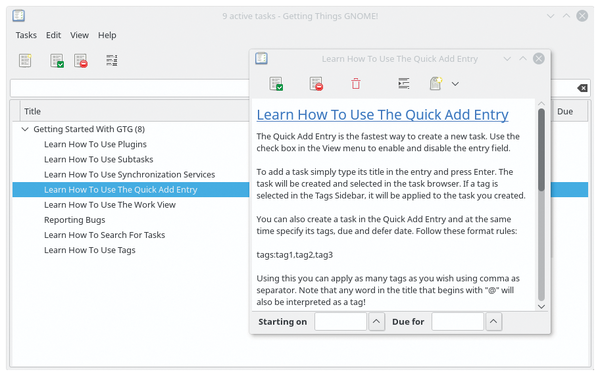Select Learn How To Use The Work View
Screen dimensions: 600x376
click(110, 205)
